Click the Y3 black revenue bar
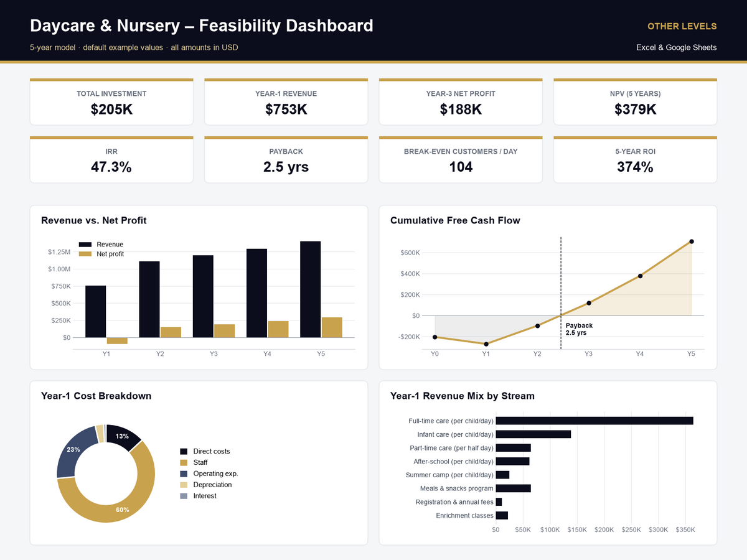The width and height of the screenshot is (747, 560). [x=203, y=296]
